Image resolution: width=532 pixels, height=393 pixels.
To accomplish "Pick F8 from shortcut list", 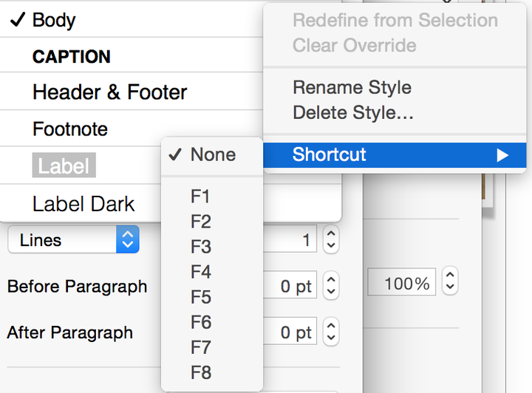I will pyautogui.click(x=200, y=372).
